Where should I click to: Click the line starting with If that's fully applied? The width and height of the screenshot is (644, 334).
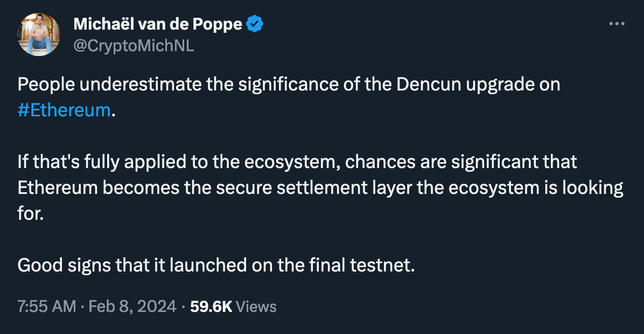point(297,162)
